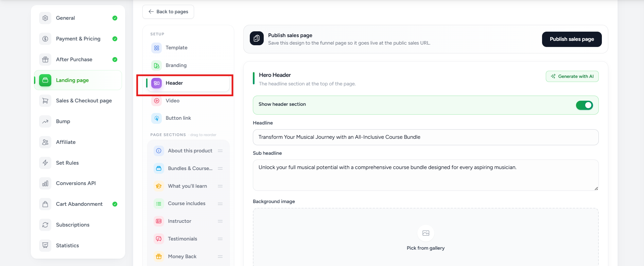The image size is (644, 266).
Task: Toggle off Show header section switch
Action: tap(584, 105)
